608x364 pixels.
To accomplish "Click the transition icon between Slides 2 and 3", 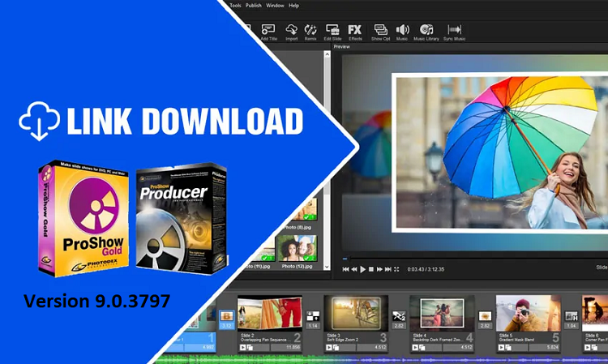I will tap(313, 316).
